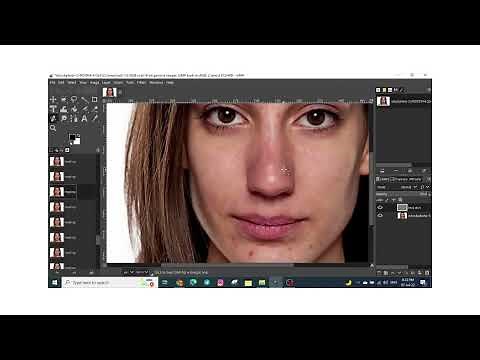
Task: Open the Windows menu in menu bar
Action: 156,82
